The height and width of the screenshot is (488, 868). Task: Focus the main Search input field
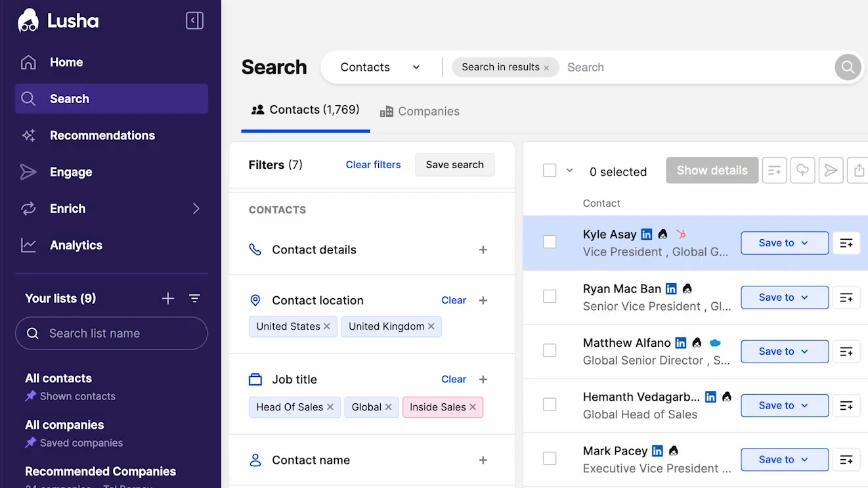click(x=696, y=67)
